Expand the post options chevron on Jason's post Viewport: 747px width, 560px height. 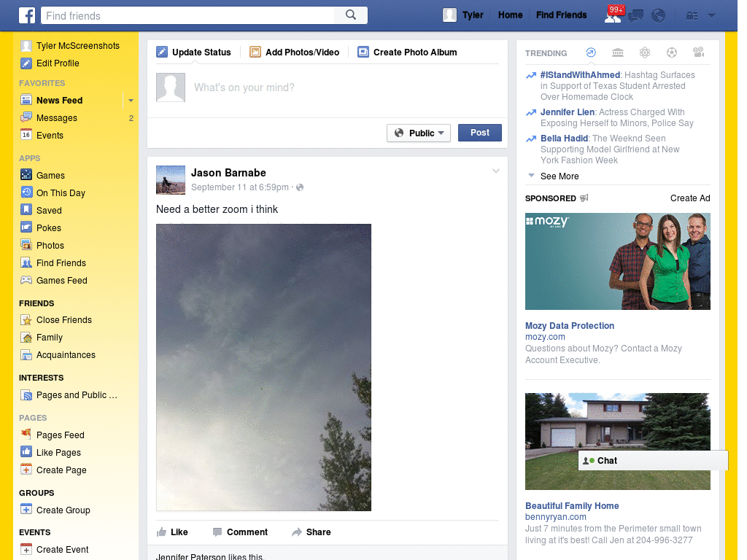[x=496, y=171]
